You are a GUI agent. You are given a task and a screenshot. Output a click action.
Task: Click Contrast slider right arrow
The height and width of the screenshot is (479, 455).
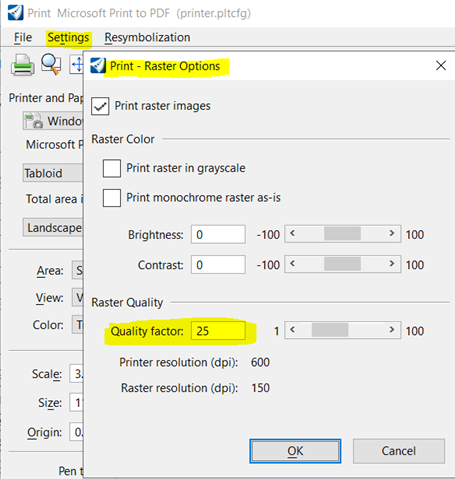click(x=392, y=264)
